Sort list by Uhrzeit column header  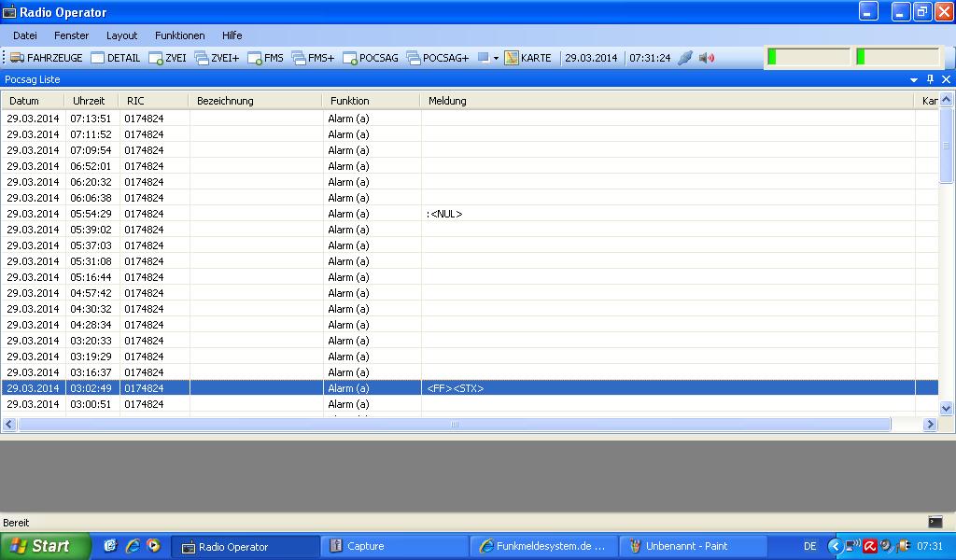(90, 101)
